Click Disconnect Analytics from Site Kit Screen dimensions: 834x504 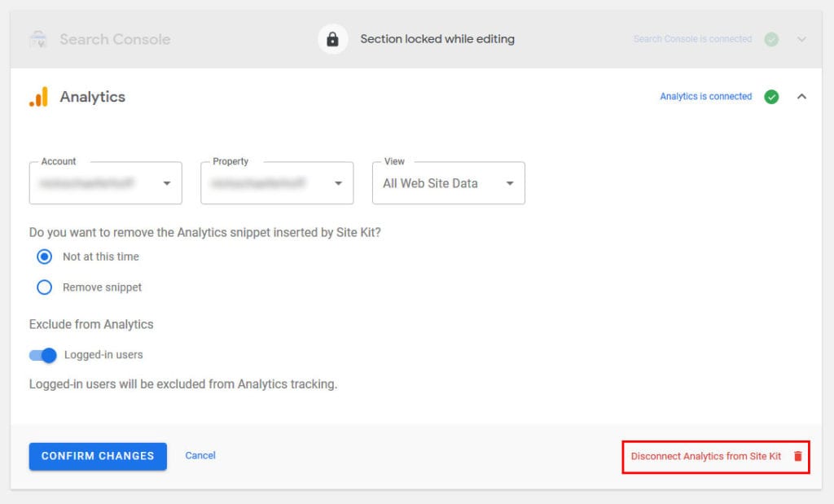[x=708, y=456]
